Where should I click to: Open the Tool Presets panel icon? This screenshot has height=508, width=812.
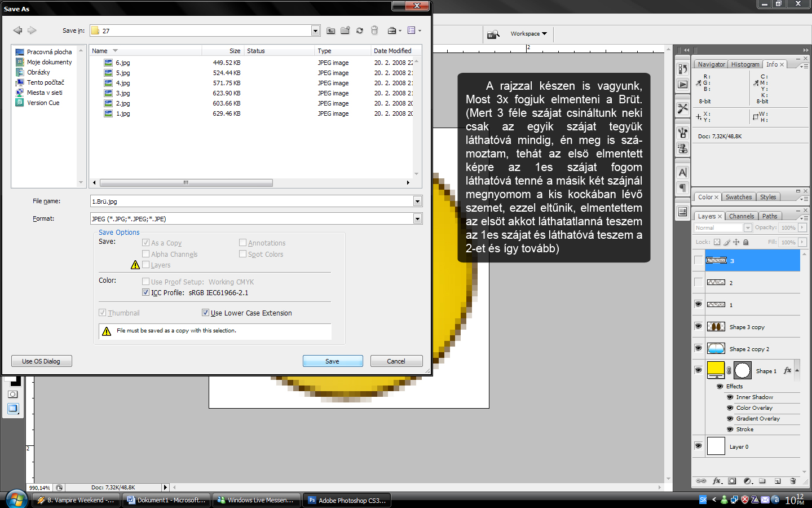pos(683,108)
